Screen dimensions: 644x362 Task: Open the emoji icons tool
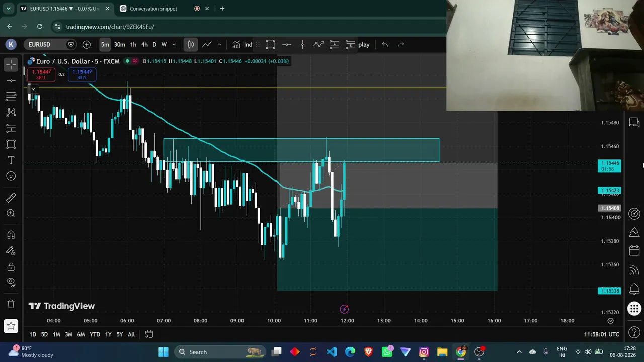point(11,176)
